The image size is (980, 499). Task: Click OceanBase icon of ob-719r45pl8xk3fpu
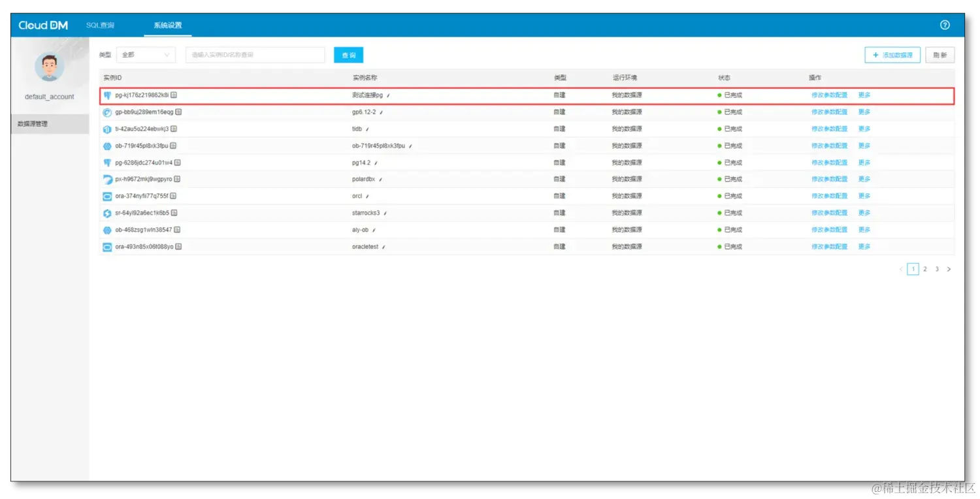pyautogui.click(x=107, y=146)
